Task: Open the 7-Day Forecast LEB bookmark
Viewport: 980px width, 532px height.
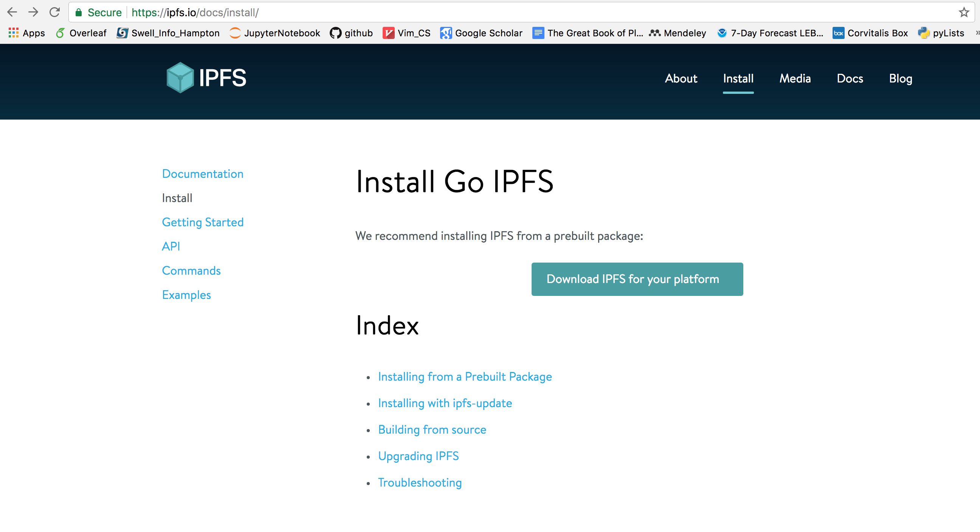Action: pyautogui.click(x=770, y=33)
